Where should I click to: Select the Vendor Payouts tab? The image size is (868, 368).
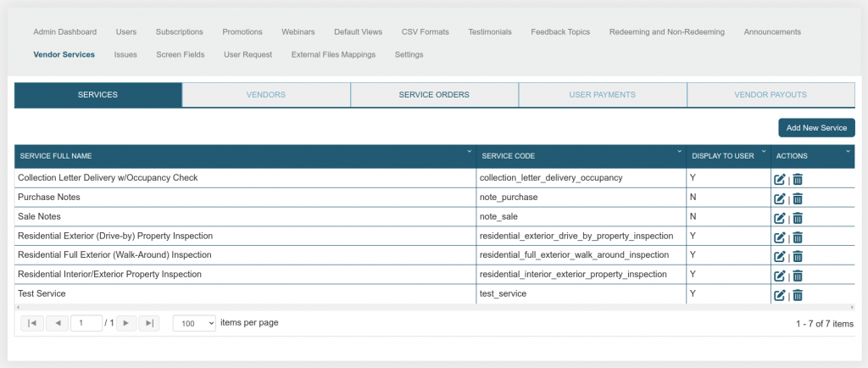pyautogui.click(x=771, y=95)
